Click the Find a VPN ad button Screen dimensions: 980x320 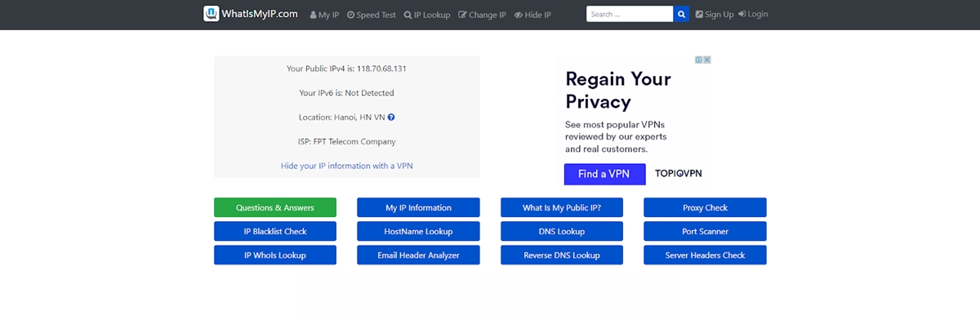pyautogui.click(x=604, y=174)
